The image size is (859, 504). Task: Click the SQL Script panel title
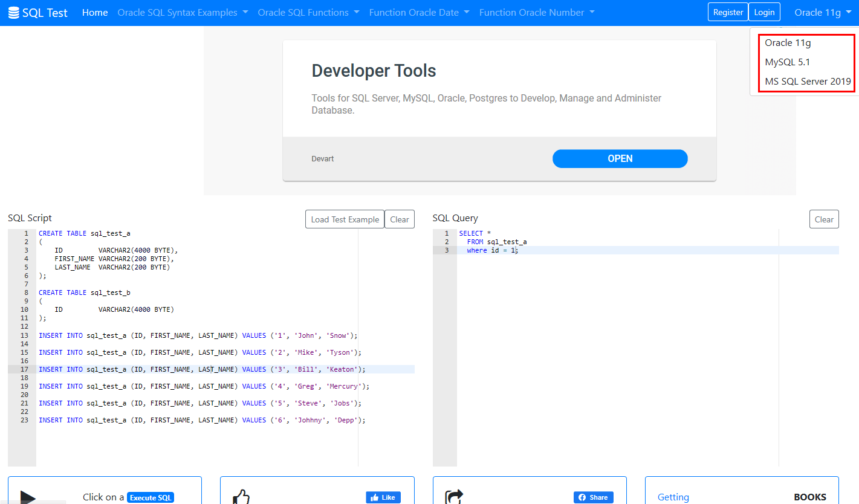tap(30, 218)
